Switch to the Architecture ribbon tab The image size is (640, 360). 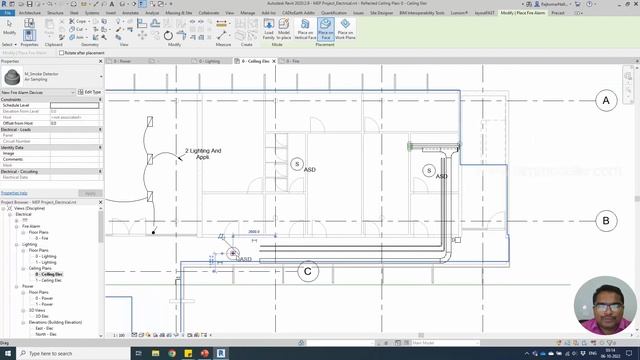click(30, 13)
